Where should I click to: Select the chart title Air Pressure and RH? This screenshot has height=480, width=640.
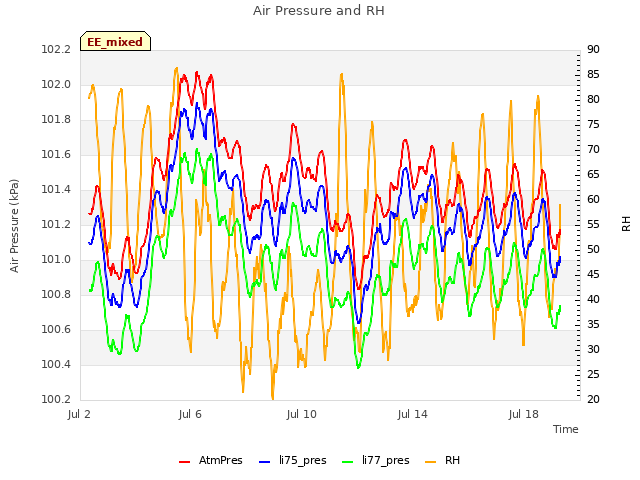coord(319,10)
